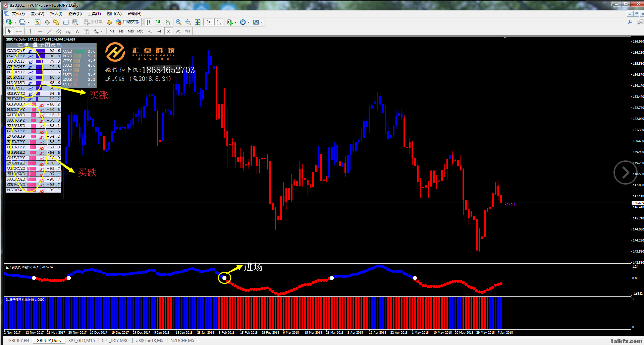
Task: Switch chart to H1 timeframe
Action: pos(150,31)
